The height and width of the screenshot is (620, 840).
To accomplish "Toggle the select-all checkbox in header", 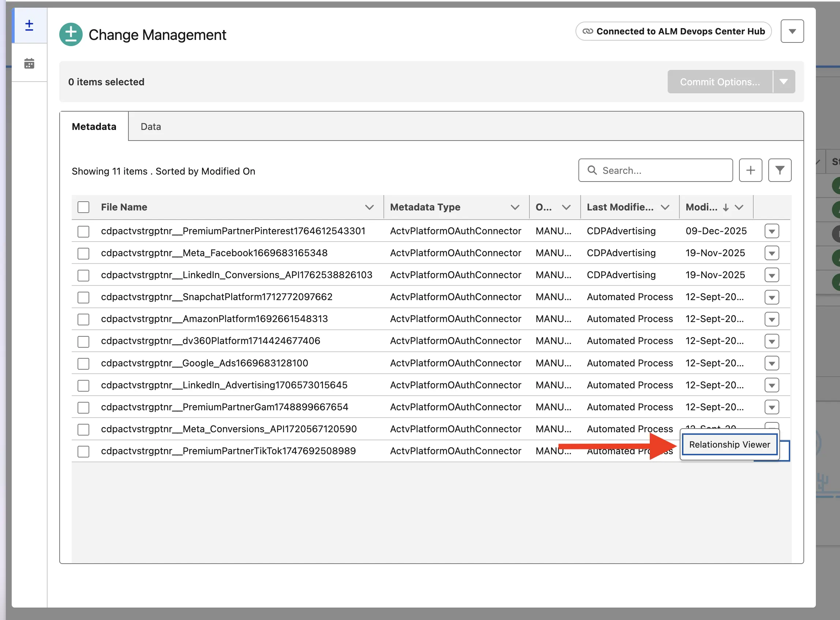I will click(83, 207).
